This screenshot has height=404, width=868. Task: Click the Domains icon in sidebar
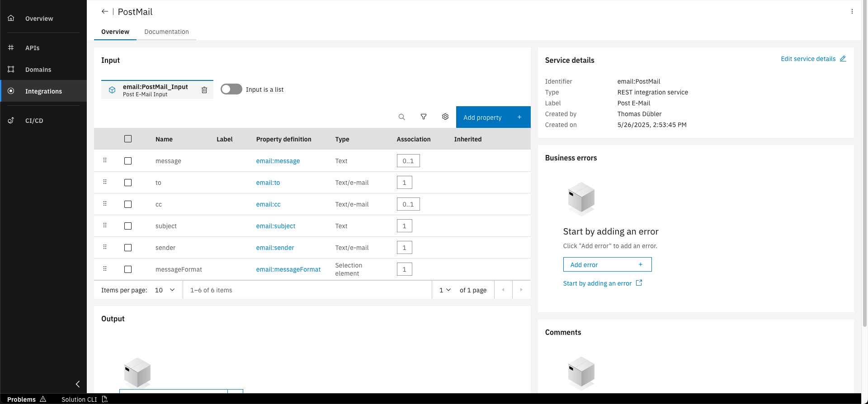(11, 69)
